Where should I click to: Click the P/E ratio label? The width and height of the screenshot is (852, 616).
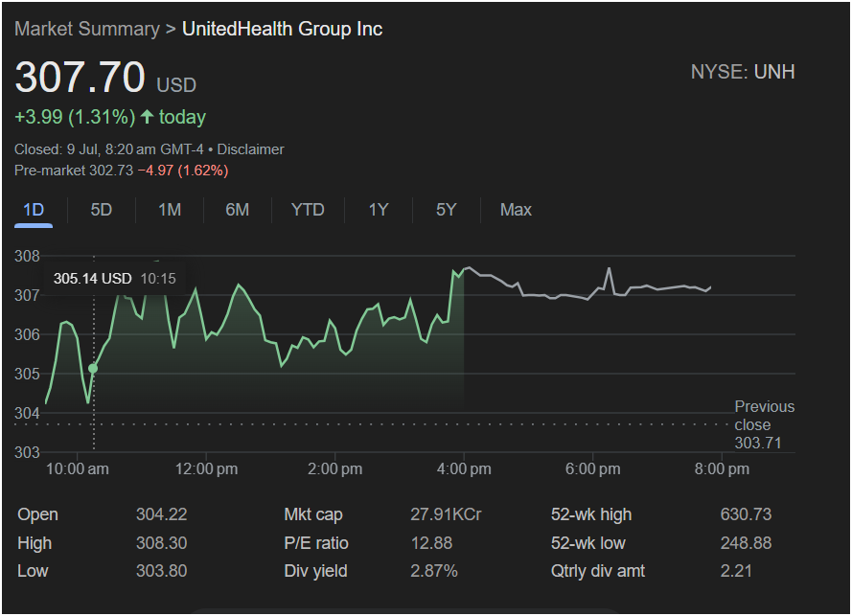pyautogui.click(x=316, y=542)
